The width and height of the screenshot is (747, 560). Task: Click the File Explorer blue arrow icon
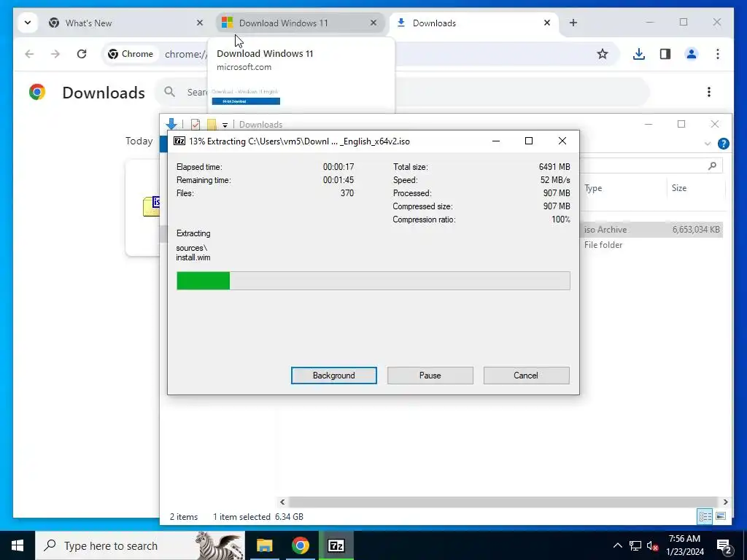tap(171, 124)
